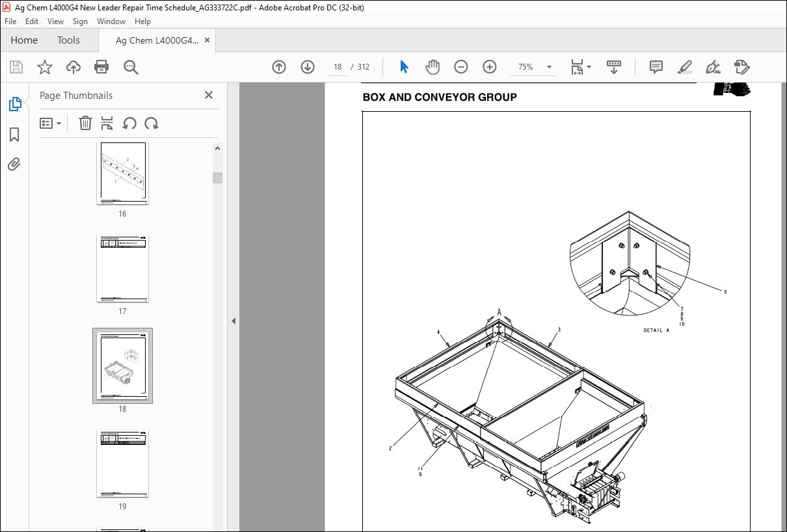Screen dimensions: 787x532
Task: Insert pages via thumbnail toolbar
Action: coord(107,123)
